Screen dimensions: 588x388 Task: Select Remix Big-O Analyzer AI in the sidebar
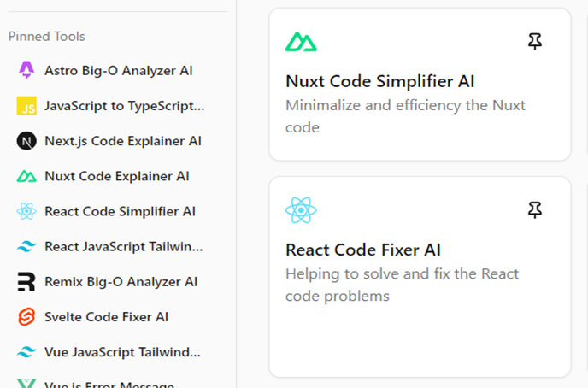[121, 281]
